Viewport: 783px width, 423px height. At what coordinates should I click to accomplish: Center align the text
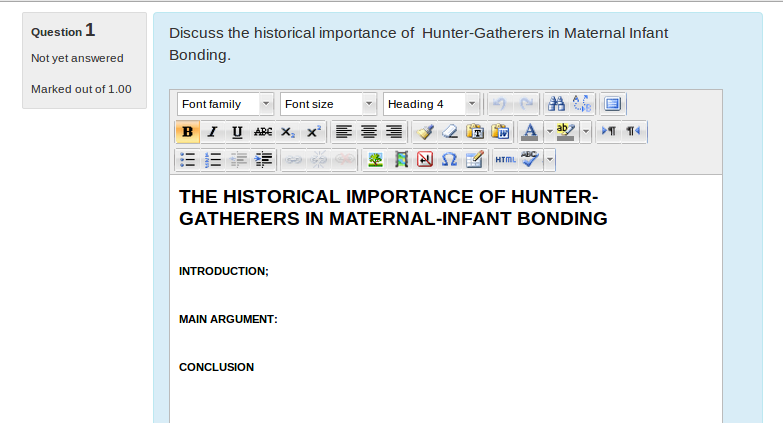pyautogui.click(x=369, y=132)
